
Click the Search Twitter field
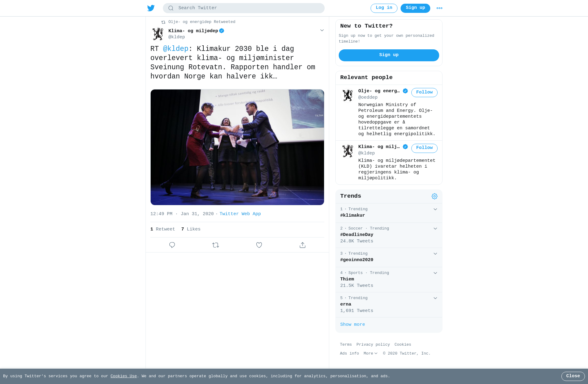(244, 8)
